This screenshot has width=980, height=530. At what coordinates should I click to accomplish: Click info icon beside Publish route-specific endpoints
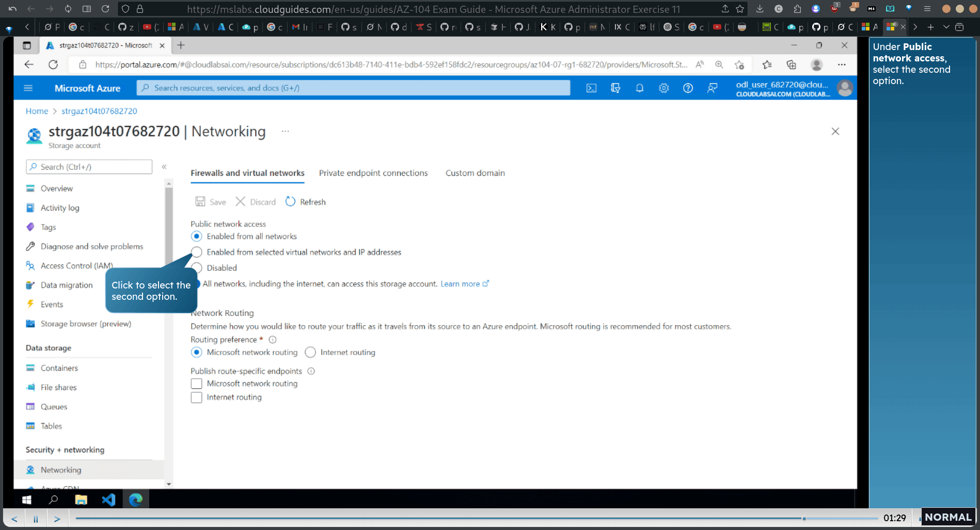(x=311, y=371)
